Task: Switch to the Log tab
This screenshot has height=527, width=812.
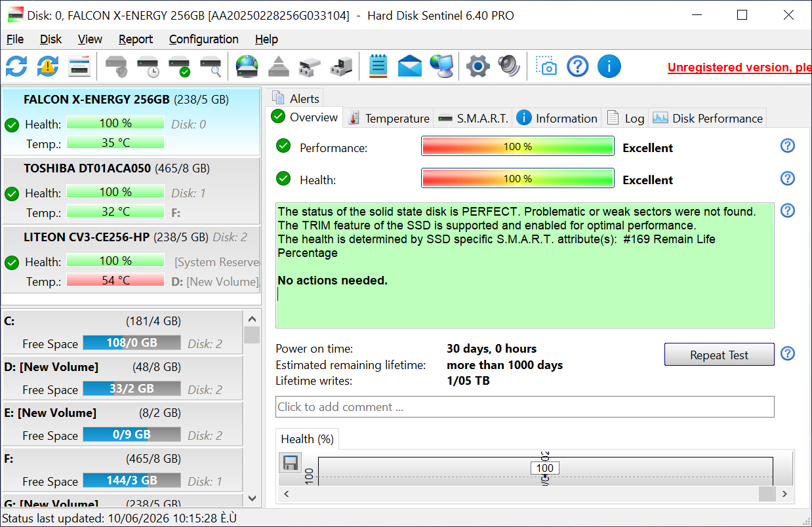Action: (x=625, y=118)
